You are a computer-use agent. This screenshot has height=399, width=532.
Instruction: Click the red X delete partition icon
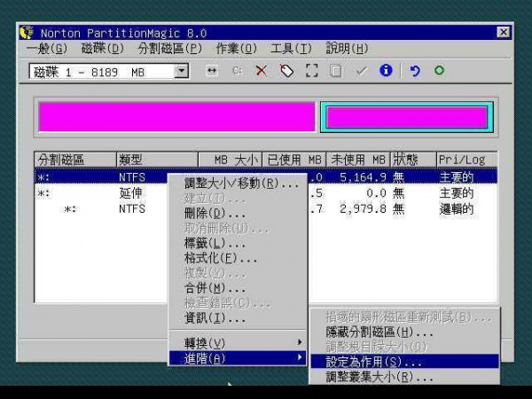click(x=261, y=71)
